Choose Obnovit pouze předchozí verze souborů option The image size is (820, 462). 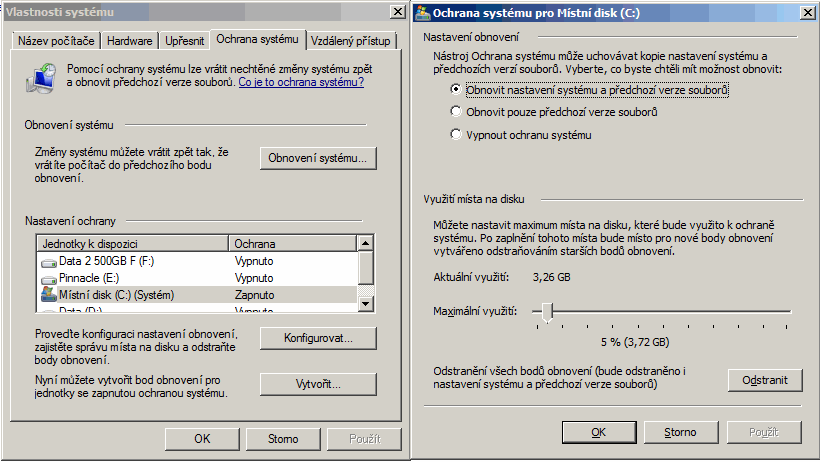[456, 112]
